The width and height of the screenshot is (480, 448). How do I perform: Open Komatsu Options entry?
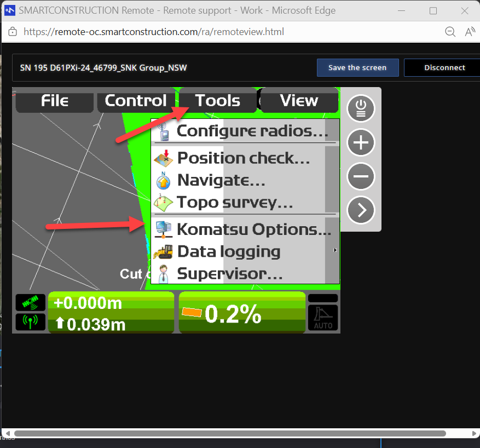[x=245, y=229]
